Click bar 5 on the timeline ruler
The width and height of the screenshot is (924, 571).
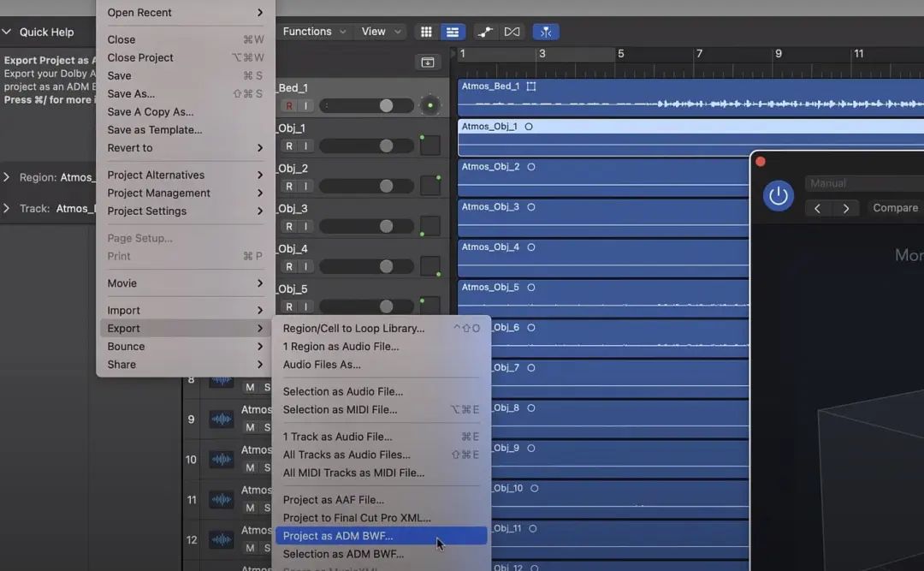tap(620, 54)
